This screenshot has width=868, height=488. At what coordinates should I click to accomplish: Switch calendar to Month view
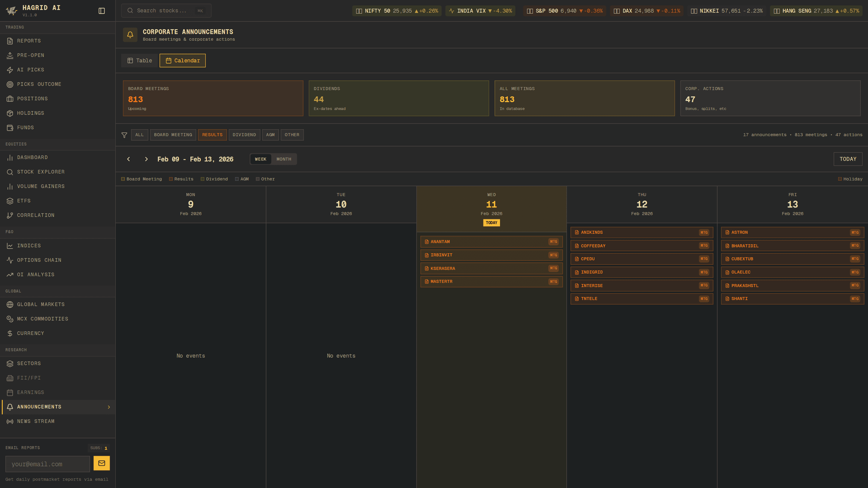coord(284,159)
